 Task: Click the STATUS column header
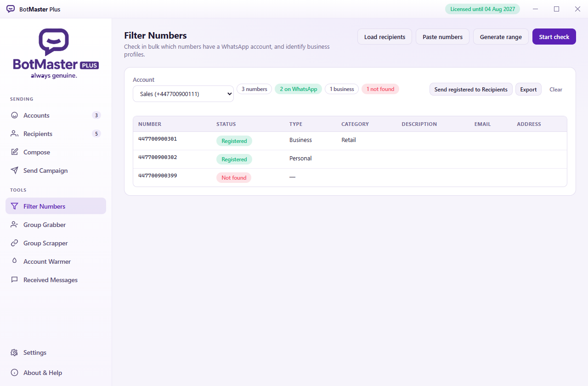(226, 124)
